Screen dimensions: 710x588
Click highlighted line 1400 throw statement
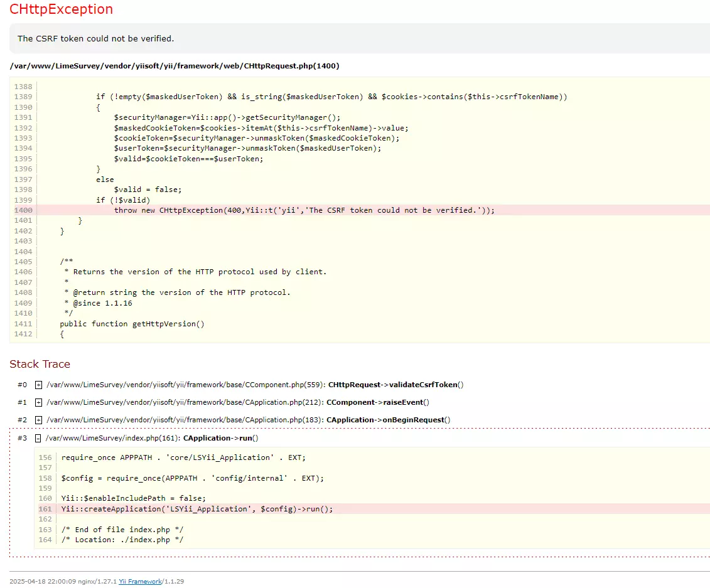click(304, 210)
